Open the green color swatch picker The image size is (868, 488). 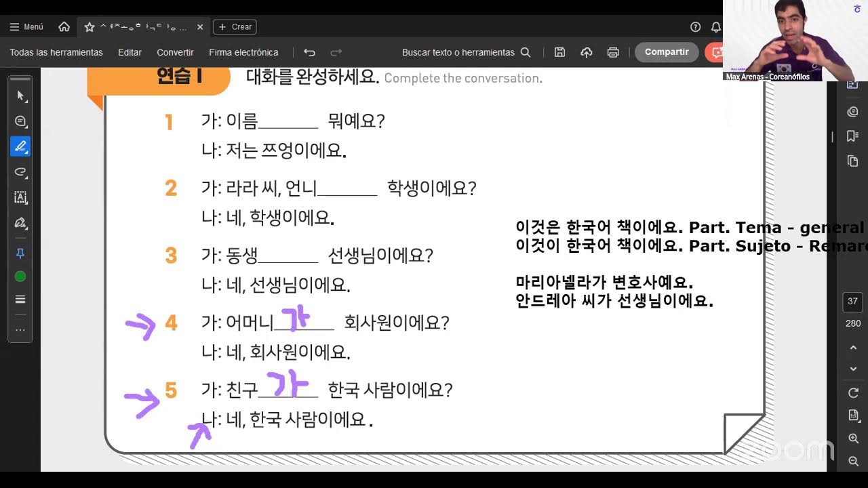tap(20, 276)
